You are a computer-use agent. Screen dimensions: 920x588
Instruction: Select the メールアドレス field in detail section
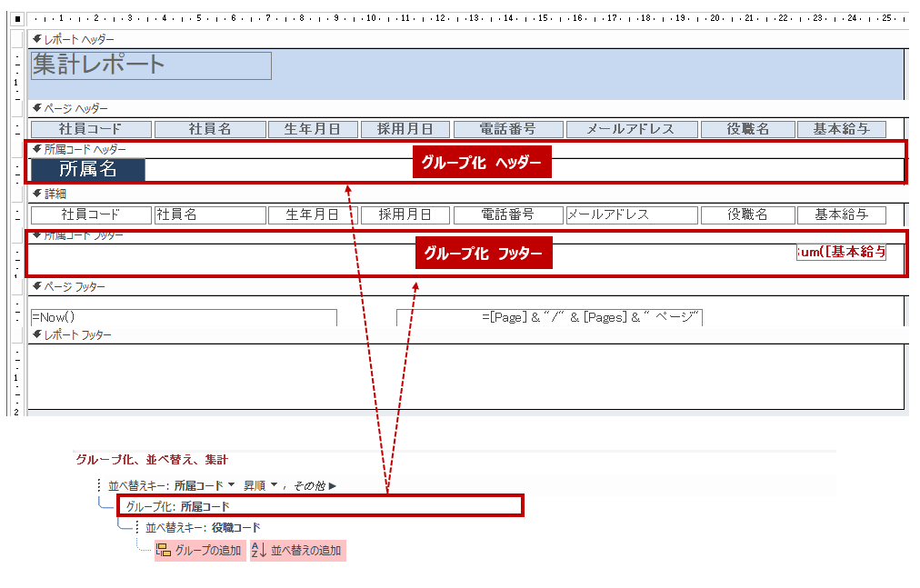pyautogui.click(x=631, y=214)
